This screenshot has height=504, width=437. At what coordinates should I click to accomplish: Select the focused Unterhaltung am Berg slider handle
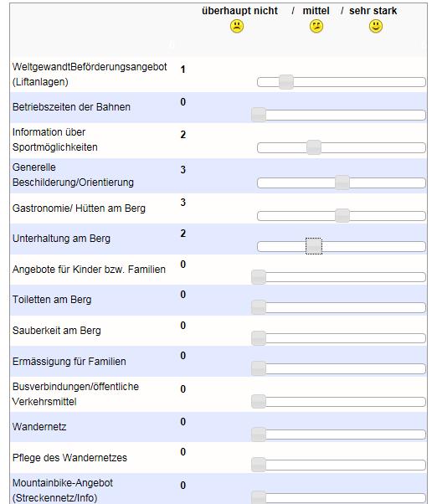tap(314, 246)
